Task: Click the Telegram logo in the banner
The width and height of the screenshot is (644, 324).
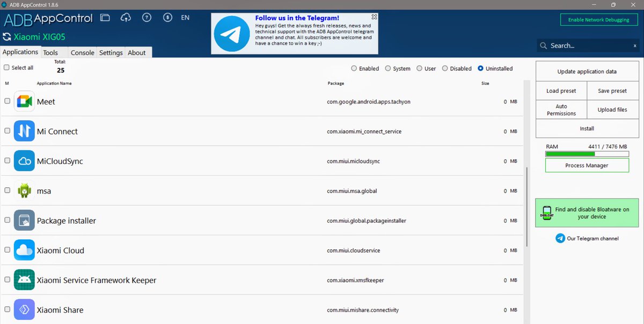Action: point(231,33)
